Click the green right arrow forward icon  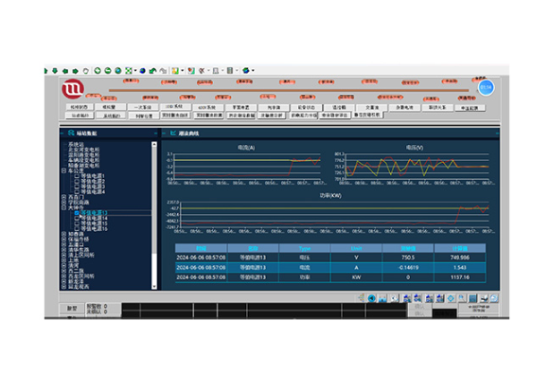click(75, 71)
